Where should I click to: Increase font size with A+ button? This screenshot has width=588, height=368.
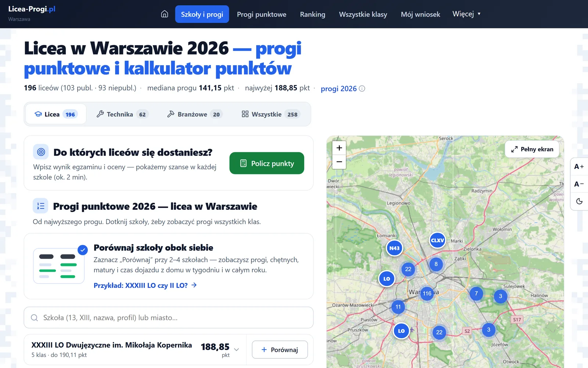click(579, 167)
